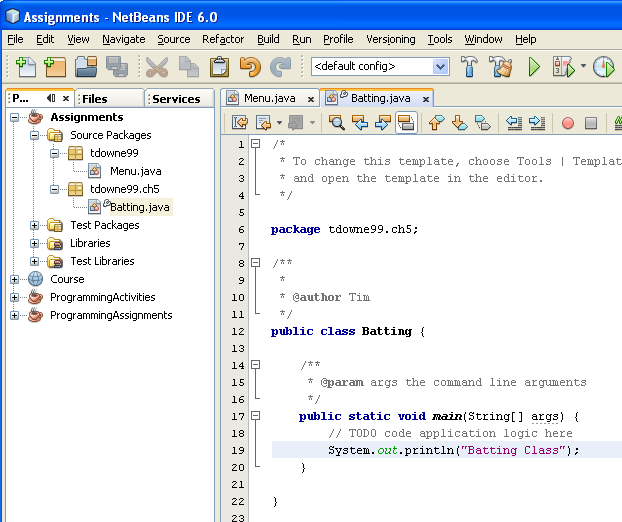This screenshot has width=622, height=522.
Task: Click the Build Main Project hammer icon
Action: click(x=469, y=67)
